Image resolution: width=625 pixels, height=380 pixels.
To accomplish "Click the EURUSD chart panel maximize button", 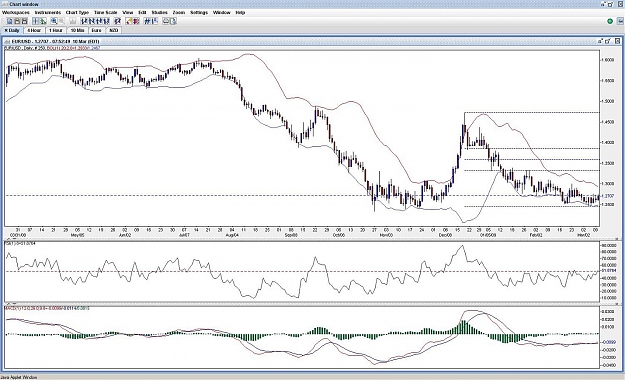I will (608, 41).
